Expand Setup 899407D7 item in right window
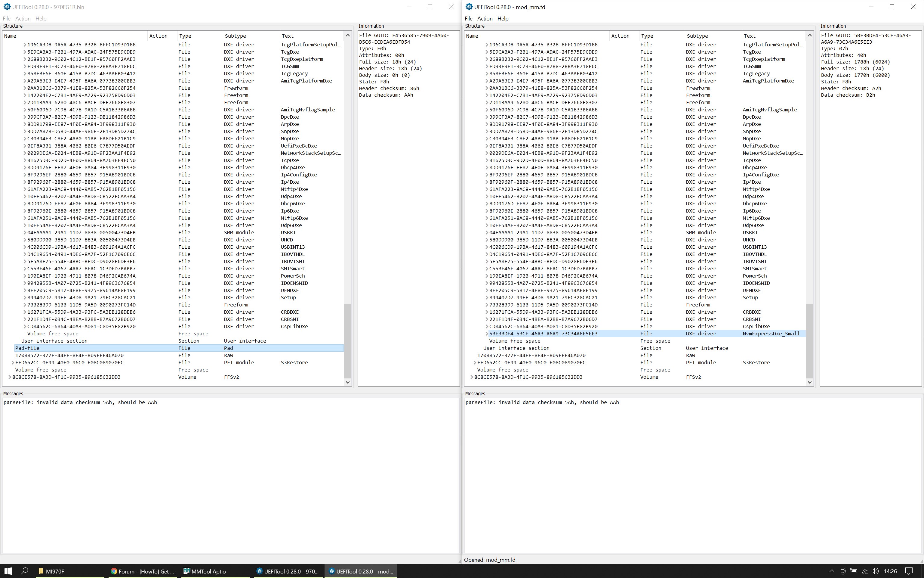This screenshot has height=578, width=924. point(487,297)
